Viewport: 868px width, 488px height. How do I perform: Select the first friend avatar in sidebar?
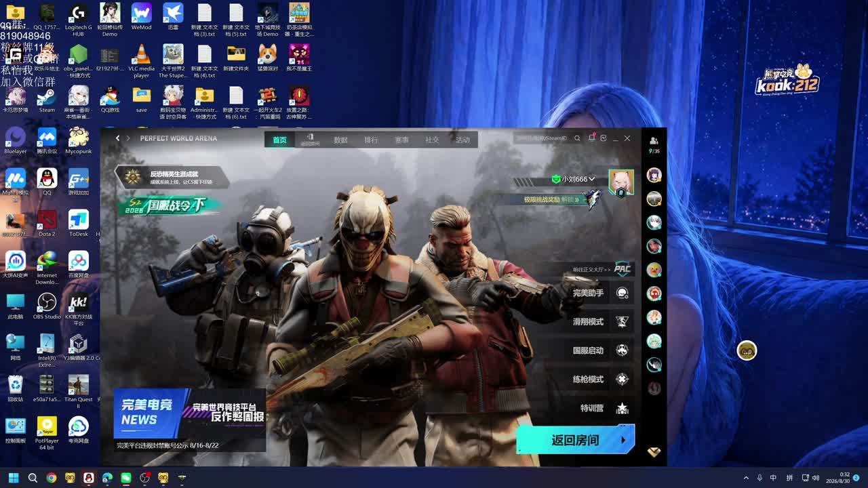654,176
